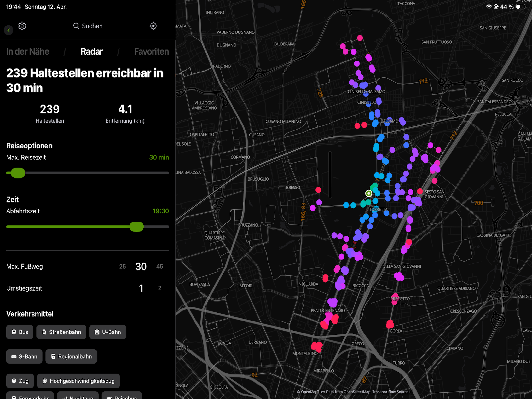Center map on current location icon

coord(153,26)
